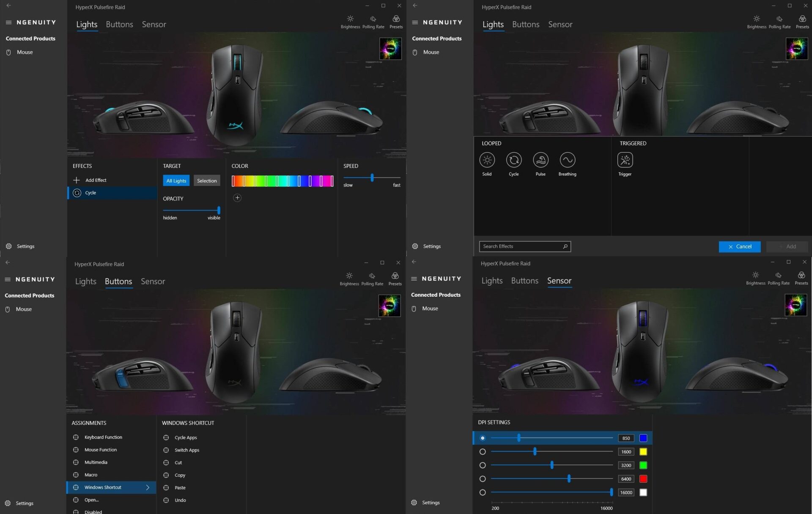The image size is (812, 514).
Task: Toggle the All Lights target
Action: tap(176, 180)
